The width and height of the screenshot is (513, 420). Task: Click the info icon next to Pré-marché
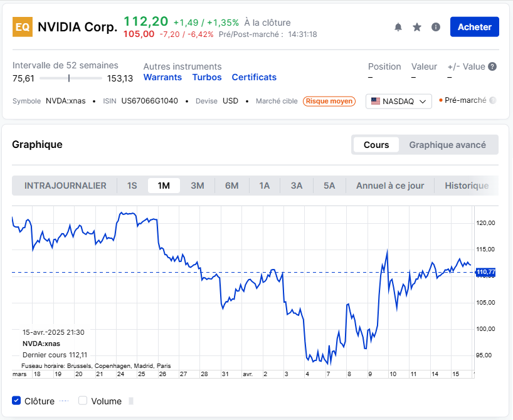click(492, 100)
